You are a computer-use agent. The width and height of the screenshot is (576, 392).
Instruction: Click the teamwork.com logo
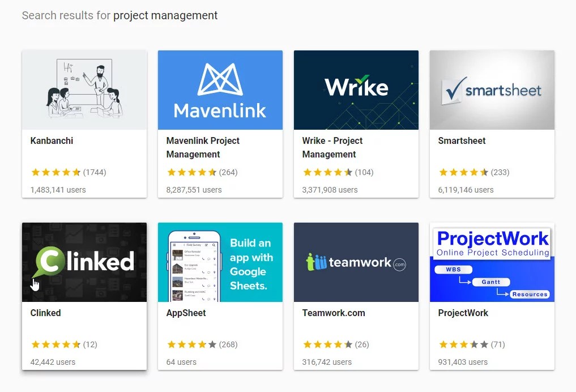(356, 262)
